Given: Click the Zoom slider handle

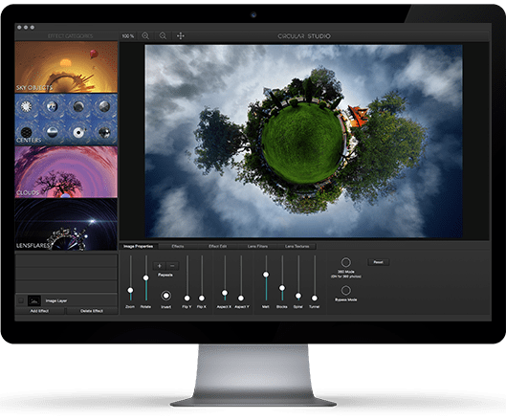Looking at the screenshot, I should pos(130,290).
